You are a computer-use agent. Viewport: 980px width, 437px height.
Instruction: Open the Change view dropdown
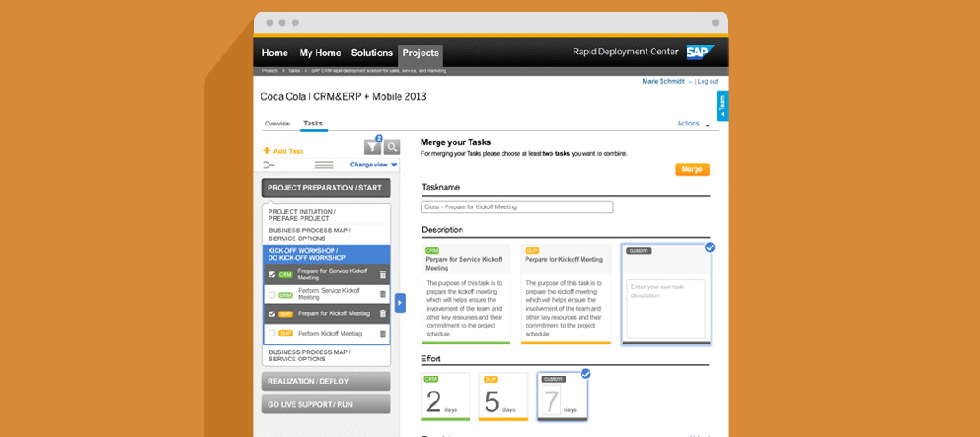click(374, 165)
